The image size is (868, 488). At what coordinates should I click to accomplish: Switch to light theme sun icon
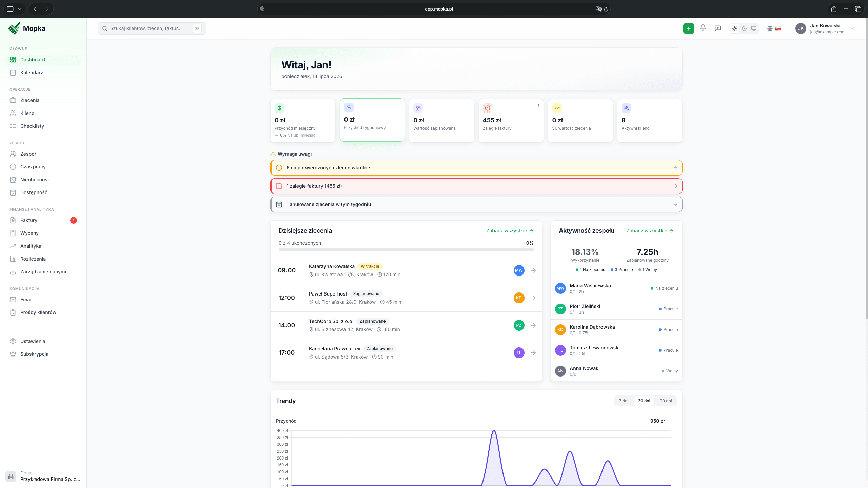pyautogui.click(x=734, y=28)
